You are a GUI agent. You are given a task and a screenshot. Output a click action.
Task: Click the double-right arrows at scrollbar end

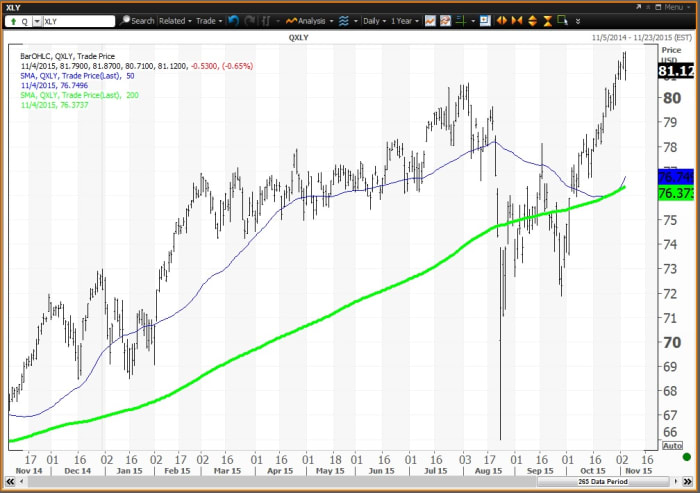pos(688,481)
